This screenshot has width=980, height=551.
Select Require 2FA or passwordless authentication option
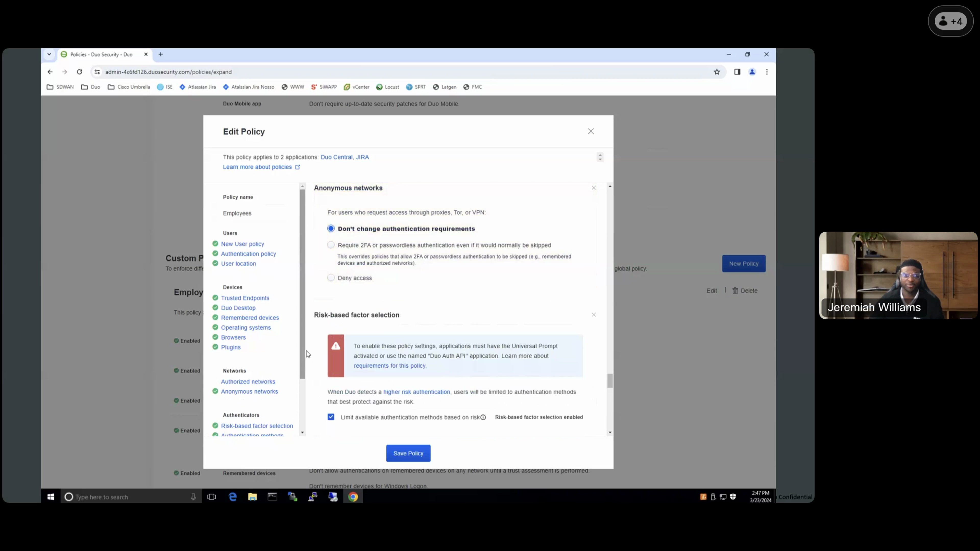click(x=331, y=245)
